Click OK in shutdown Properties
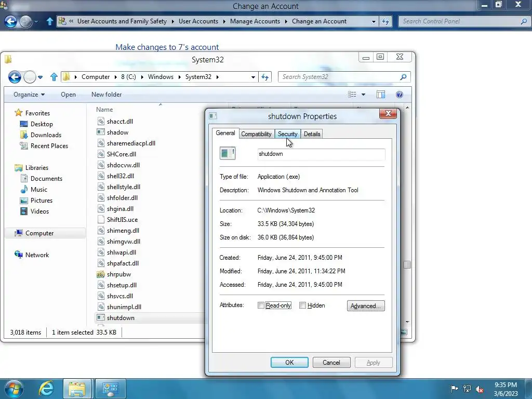 tap(289, 362)
